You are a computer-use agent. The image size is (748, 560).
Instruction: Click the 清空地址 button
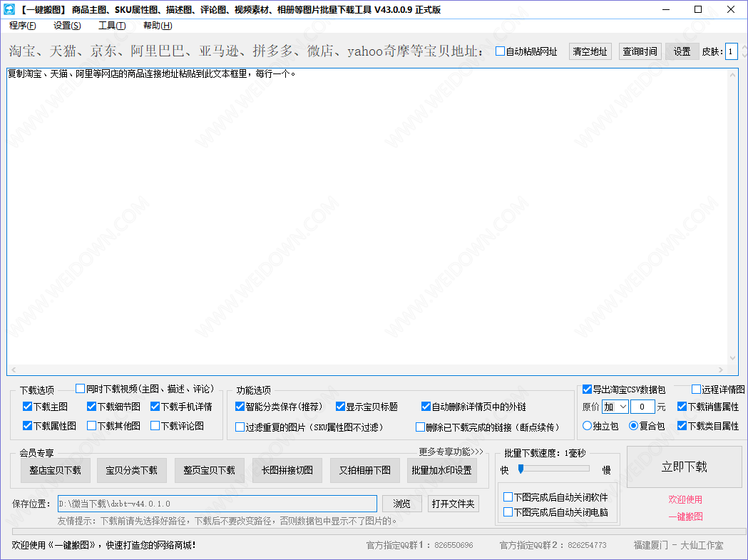pos(590,51)
